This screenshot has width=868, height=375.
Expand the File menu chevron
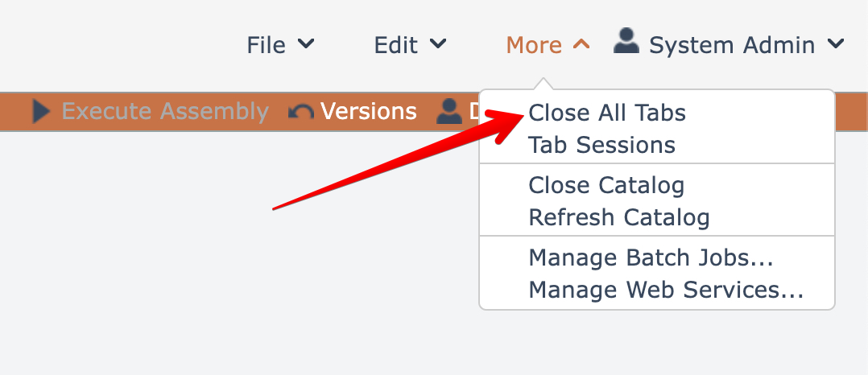tap(306, 44)
